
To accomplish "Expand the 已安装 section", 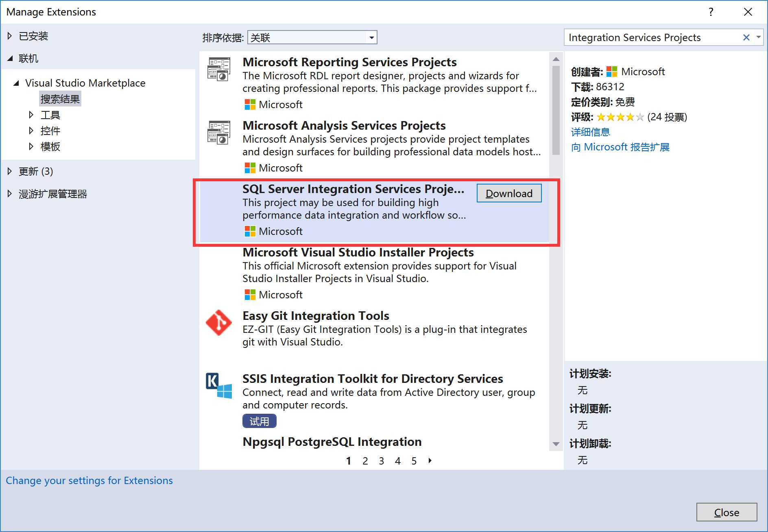I will click(x=10, y=36).
